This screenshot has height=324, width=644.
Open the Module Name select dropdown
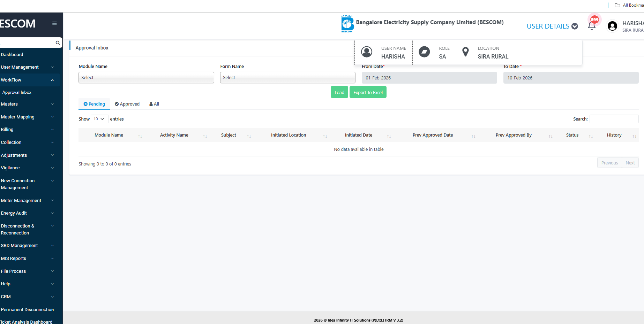tap(146, 78)
